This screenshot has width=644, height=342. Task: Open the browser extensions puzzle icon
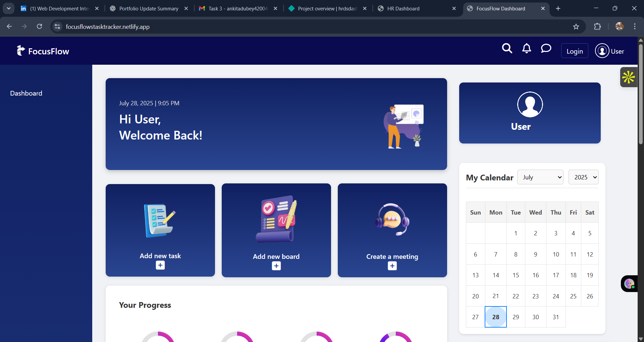click(x=597, y=27)
